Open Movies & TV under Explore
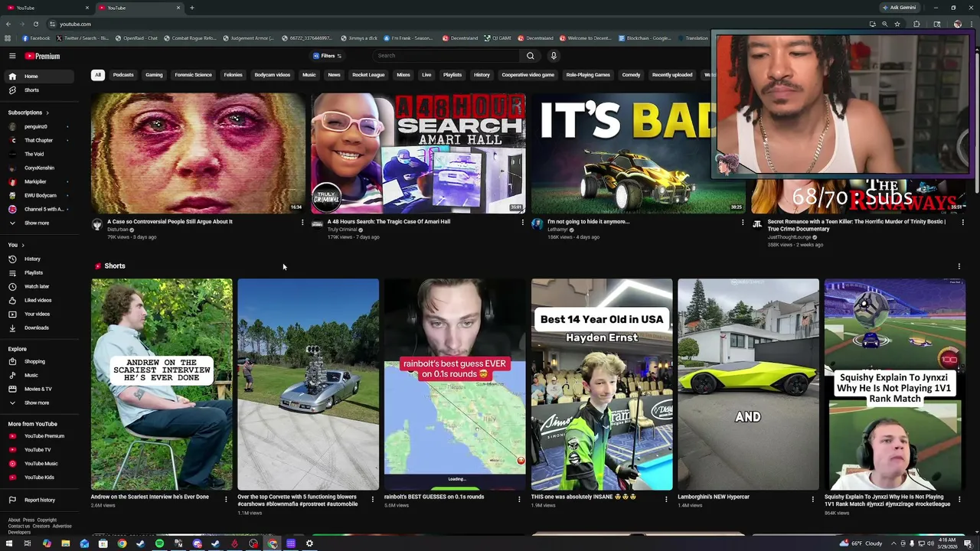The image size is (980, 551). coord(38,389)
